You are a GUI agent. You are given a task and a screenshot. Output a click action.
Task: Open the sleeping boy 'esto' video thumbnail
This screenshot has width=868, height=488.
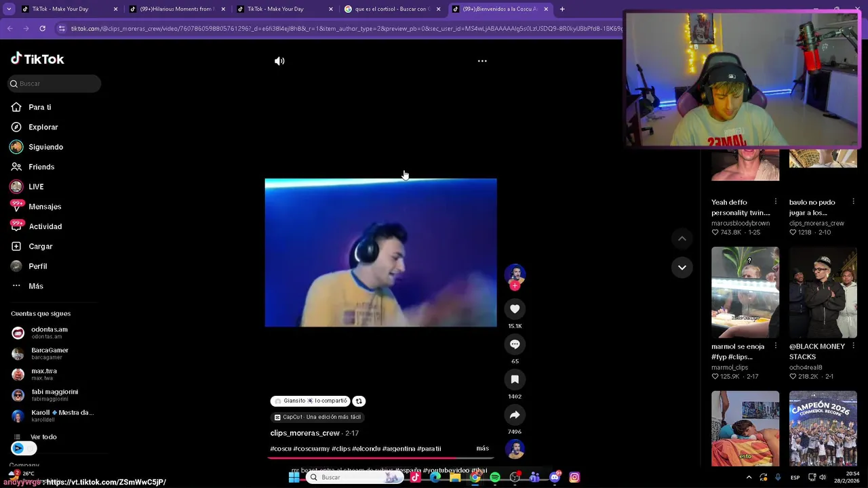(x=745, y=428)
